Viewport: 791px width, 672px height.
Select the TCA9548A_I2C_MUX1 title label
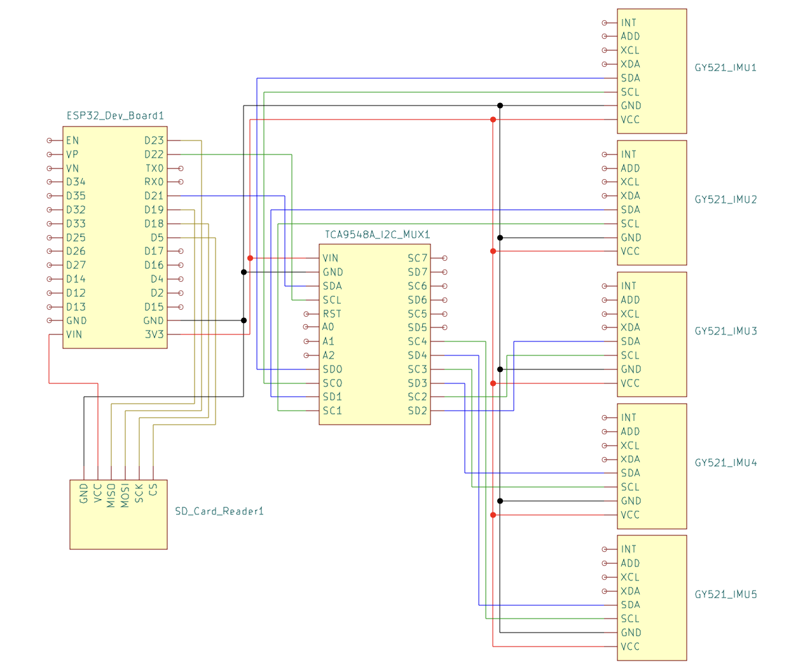pos(377,235)
